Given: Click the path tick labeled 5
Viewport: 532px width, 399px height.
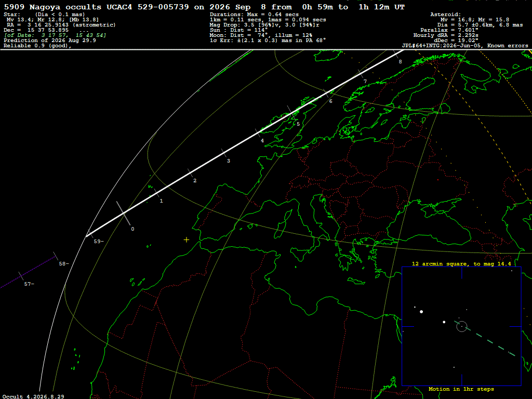Looking at the screenshot, I should point(298,124).
